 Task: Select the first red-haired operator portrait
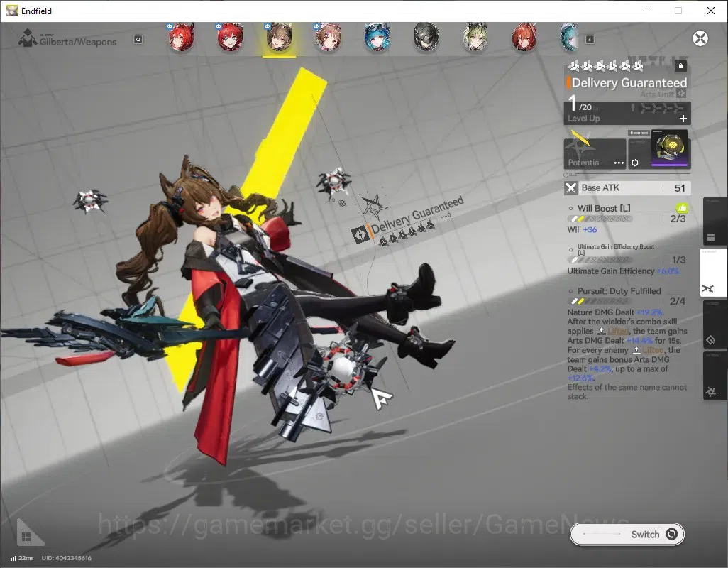(x=181, y=37)
